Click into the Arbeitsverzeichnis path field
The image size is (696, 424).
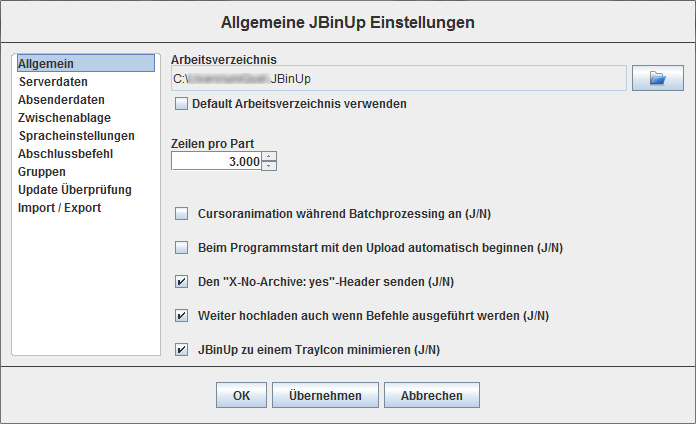(398, 78)
